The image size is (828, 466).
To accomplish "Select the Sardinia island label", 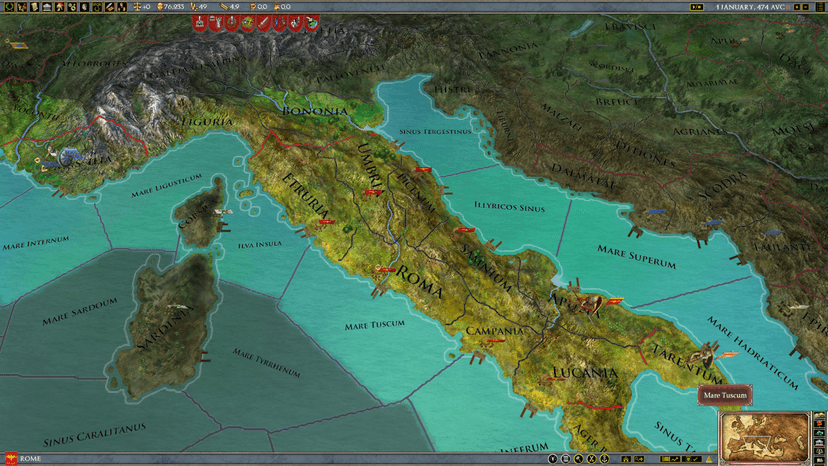I will click(165, 330).
